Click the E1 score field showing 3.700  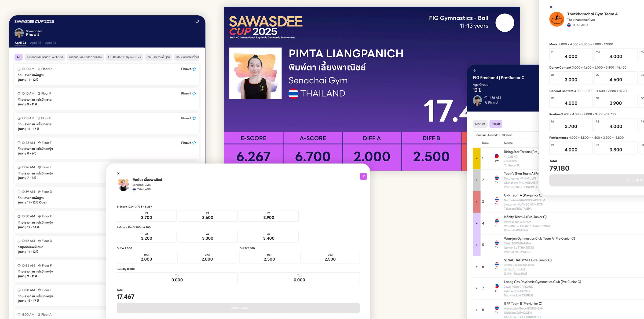[x=147, y=216]
